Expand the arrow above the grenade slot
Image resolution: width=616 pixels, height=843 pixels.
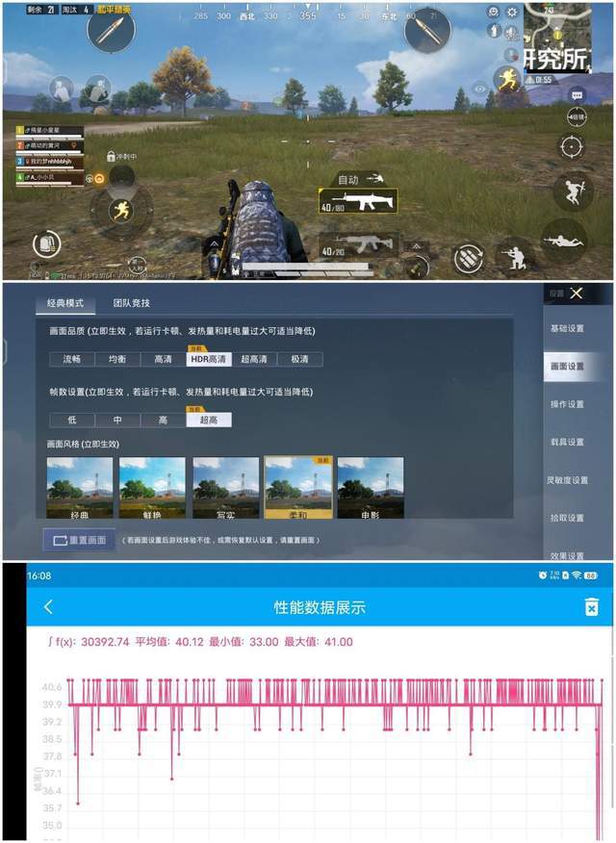click(x=417, y=245)
